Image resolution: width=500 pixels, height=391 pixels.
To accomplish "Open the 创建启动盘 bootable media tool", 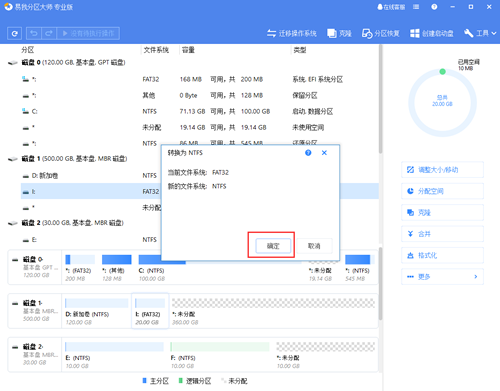I will tap(432, 33).
